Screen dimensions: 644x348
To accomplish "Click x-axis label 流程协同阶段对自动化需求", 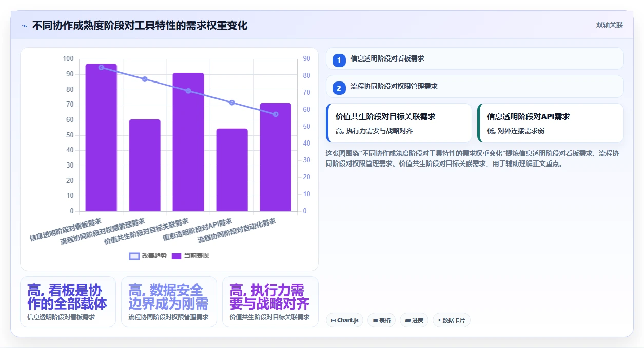I will (237, 231).
